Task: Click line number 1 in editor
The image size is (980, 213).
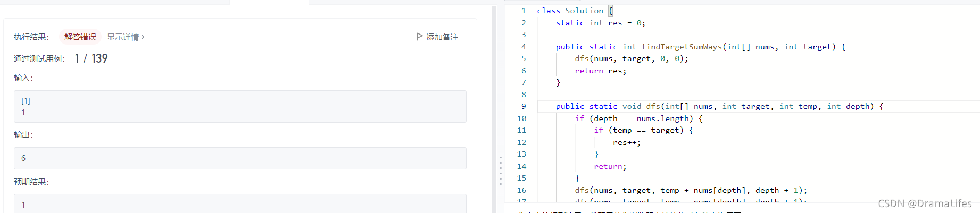Action: tap(524, 11)
